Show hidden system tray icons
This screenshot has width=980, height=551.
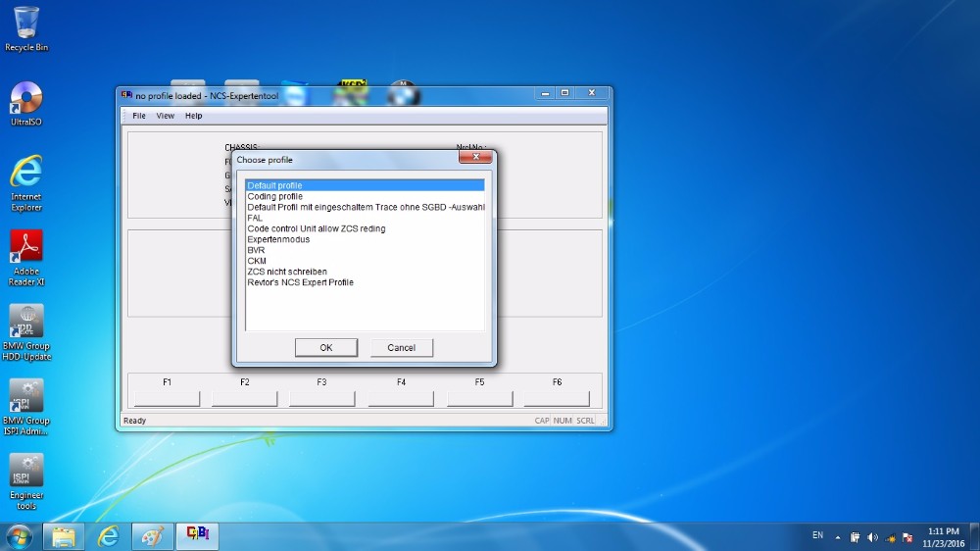click(x=838, y=537)
